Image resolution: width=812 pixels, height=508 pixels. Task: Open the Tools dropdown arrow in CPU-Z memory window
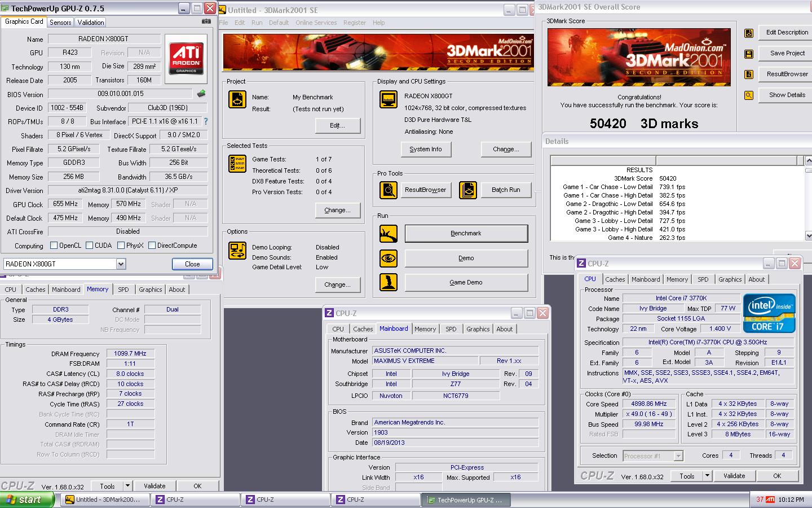pyautogui.click(x=127, y=486)
